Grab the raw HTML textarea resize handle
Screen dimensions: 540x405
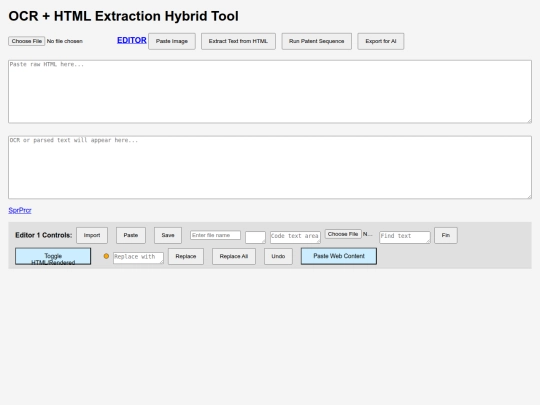point(529,121)
